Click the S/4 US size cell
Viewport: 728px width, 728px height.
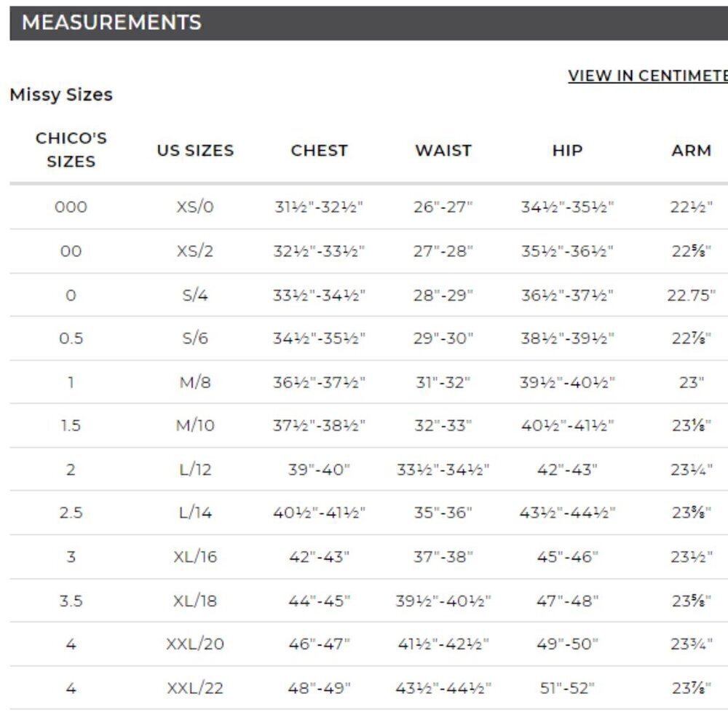point(195,295)
